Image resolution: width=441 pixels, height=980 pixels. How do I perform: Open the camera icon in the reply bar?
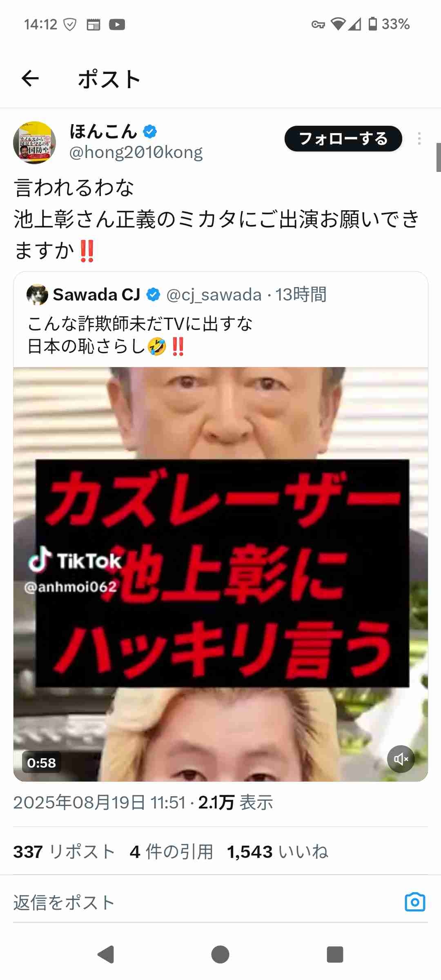point(415,902)
